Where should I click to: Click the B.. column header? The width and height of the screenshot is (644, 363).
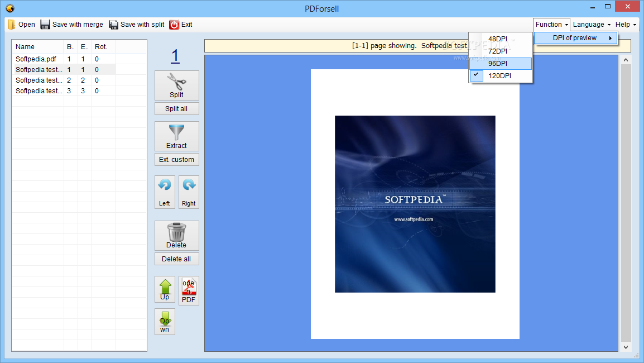(x=71, y=47)
